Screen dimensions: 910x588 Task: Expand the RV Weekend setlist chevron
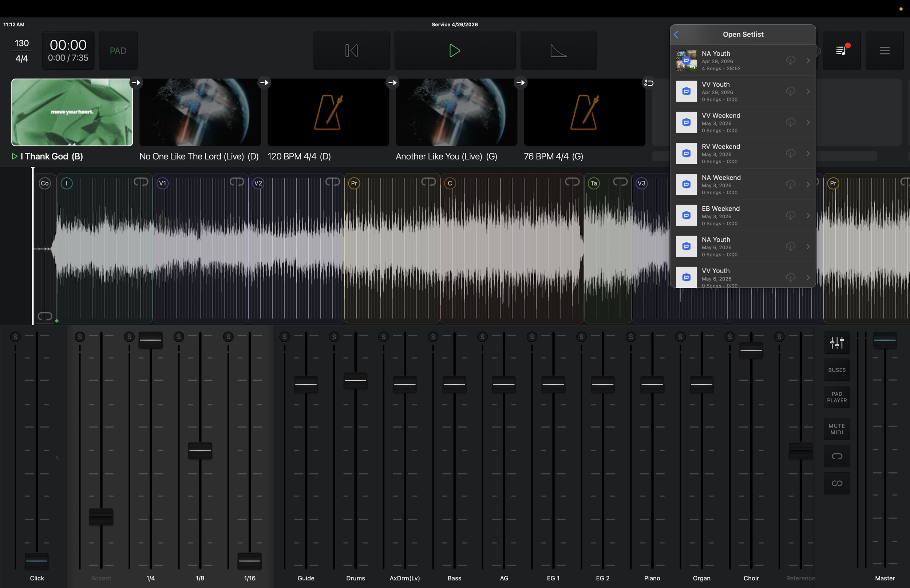point(808,154)
